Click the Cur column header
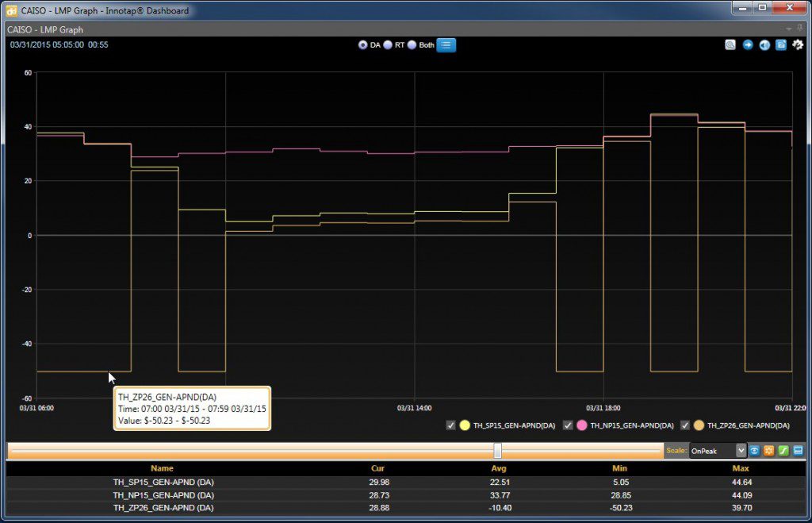Screen dimensions: 812x523 [378, 468]
